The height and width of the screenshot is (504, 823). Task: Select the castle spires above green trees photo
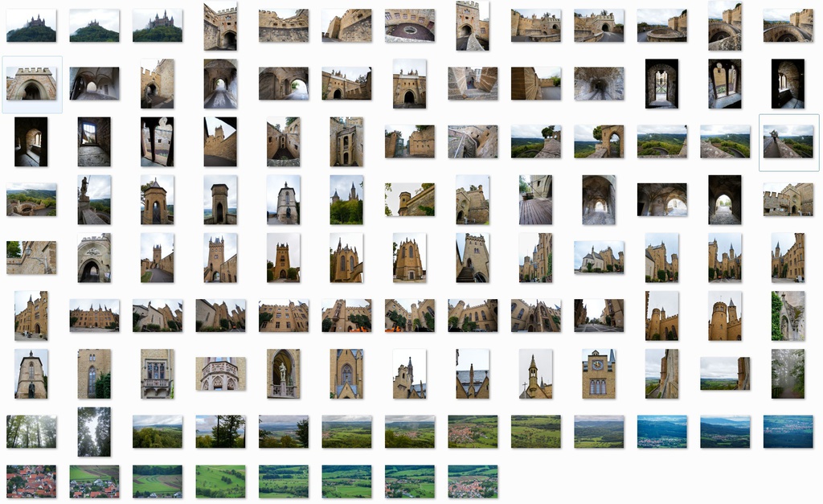click(346, 200)
